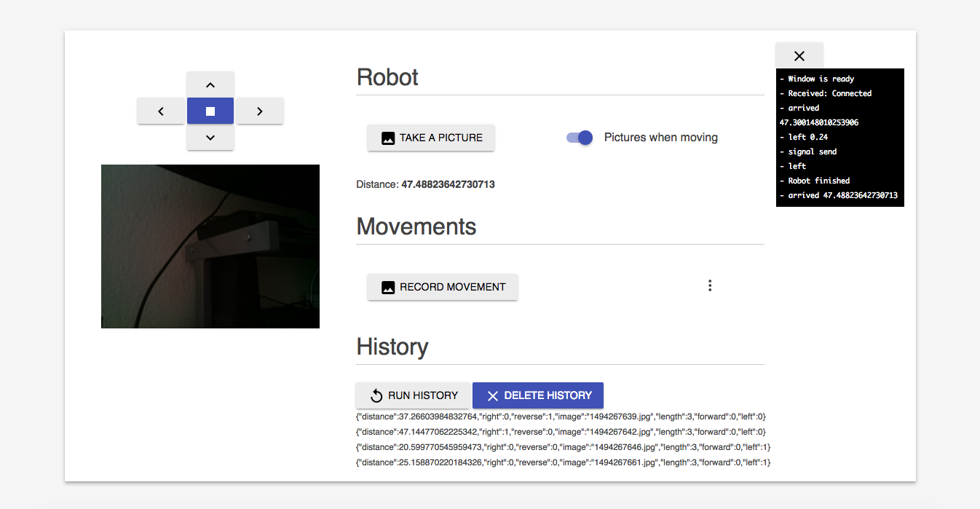Image resolution: width=980 pixels, height=509 pixels.
Task: Click the left arrow direction button
Action: tap(160, 111)
